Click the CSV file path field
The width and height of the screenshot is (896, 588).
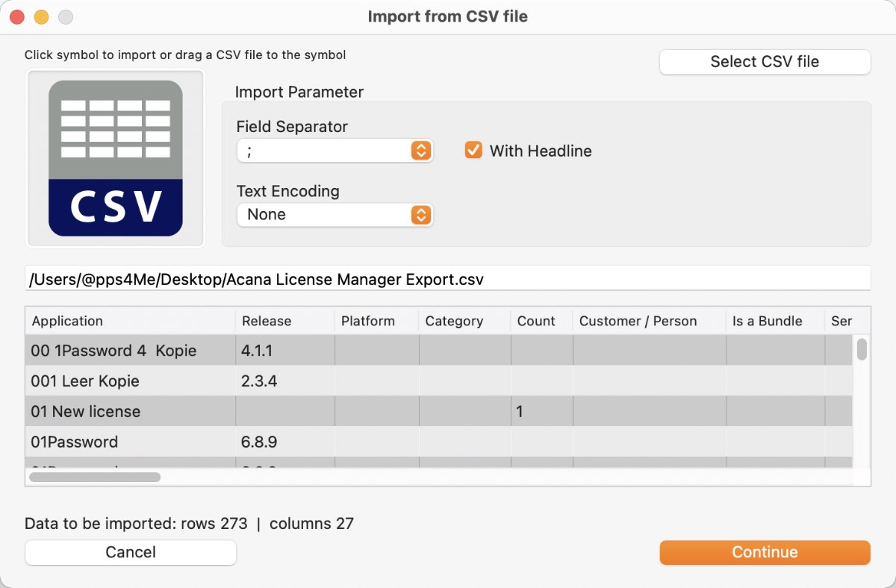click(448, 280)
